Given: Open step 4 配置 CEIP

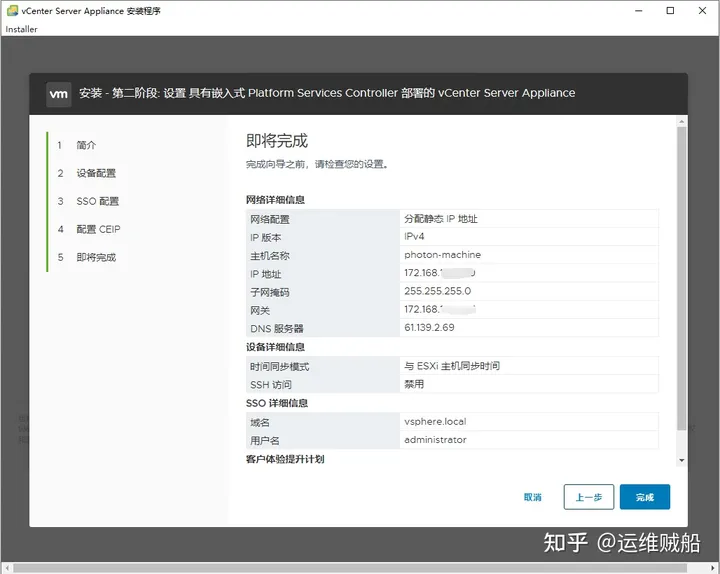Looking at the screenshot, I should click(98, 229).
